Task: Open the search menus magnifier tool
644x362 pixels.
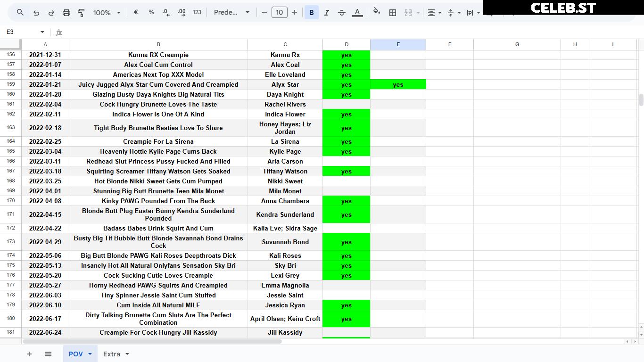Action: click(20, 13)
